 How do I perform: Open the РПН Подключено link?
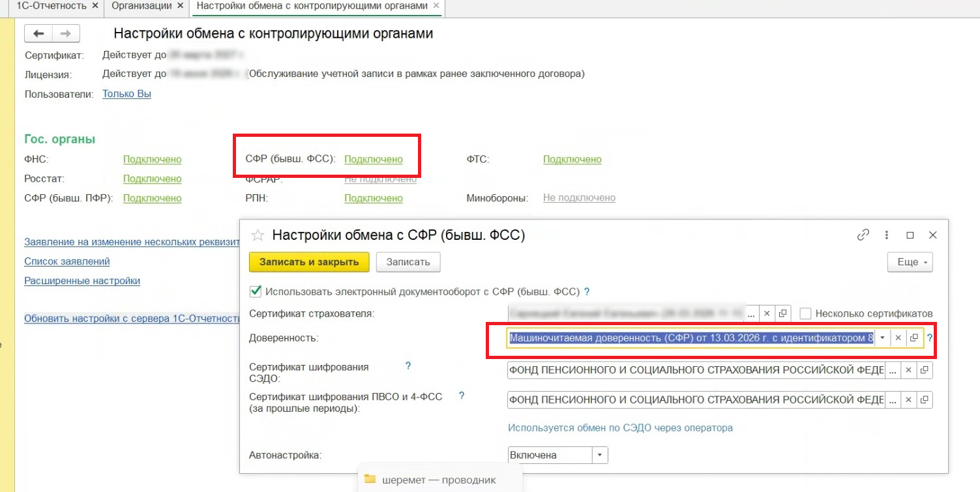pos(373,198)
